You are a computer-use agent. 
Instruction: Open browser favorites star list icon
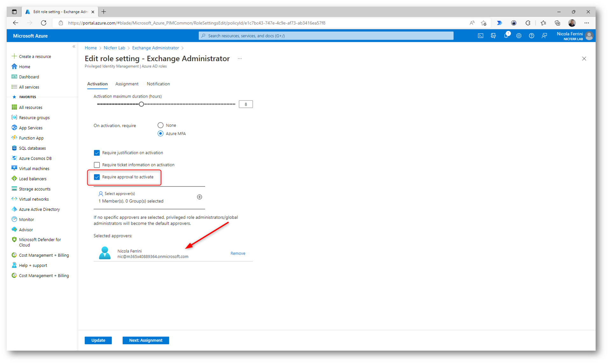coord(543,23)
